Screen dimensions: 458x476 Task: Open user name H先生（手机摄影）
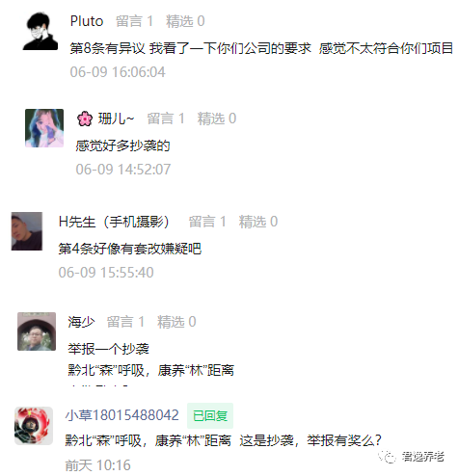point(114,222)
